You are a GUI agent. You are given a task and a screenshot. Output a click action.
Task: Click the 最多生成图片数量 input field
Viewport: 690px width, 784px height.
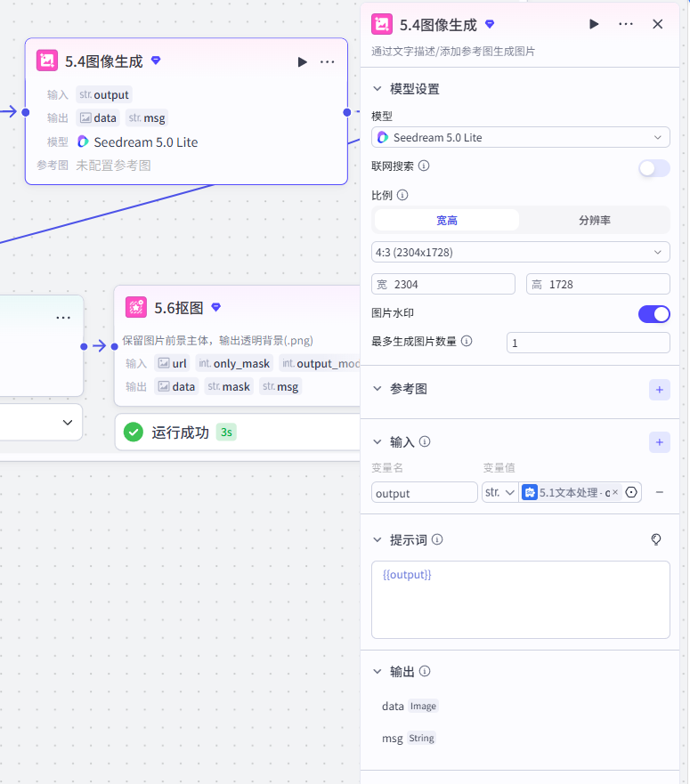(588, 343)
